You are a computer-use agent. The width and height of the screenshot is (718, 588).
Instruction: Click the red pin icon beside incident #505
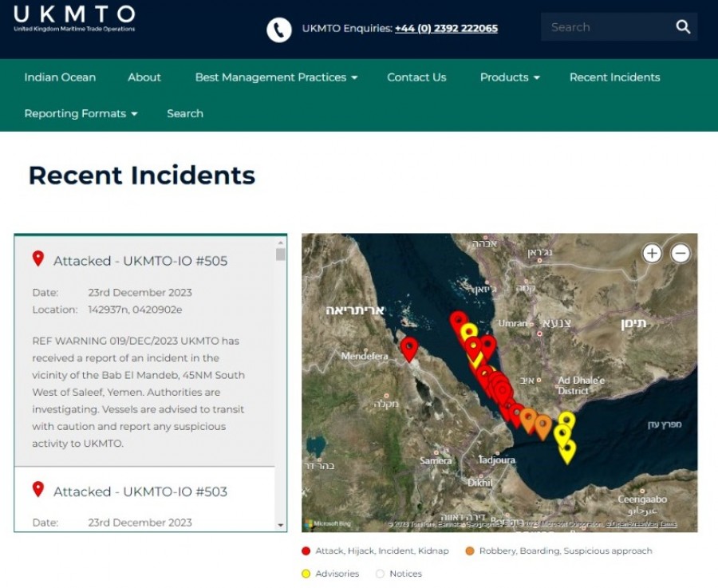pos(37,259)
